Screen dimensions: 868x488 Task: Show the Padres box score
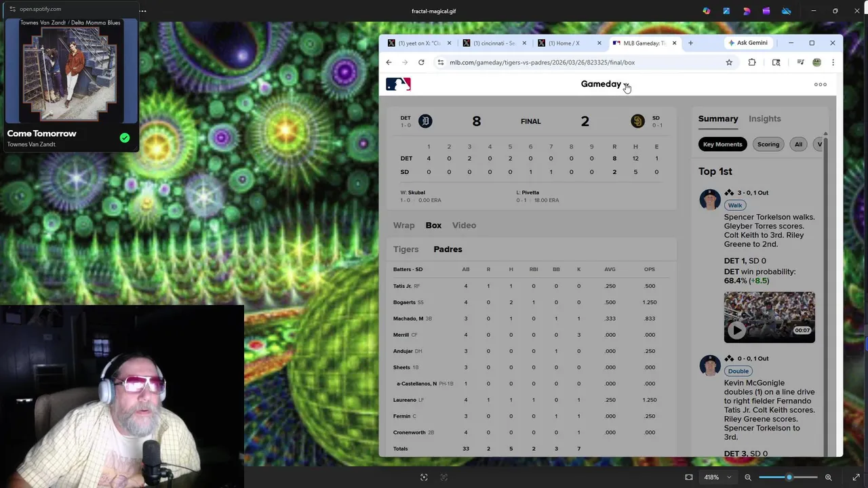448,249
